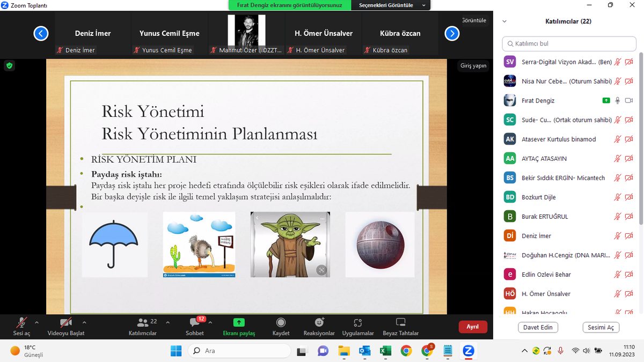Toggle the Katılımcılar participants panel button
Image resolution: width=644 pixels, height=362 pixels.
point(143,326)
